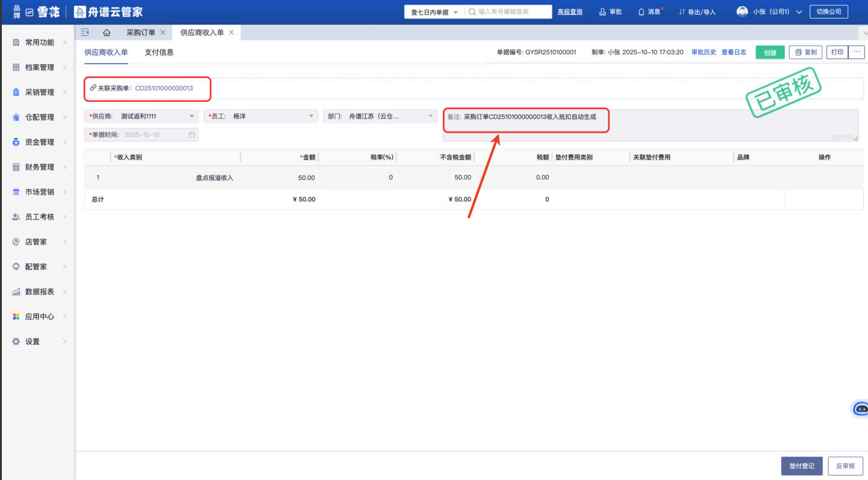
Task: Open linked purchase order CD25101000000013
Action: pos(164,88)
